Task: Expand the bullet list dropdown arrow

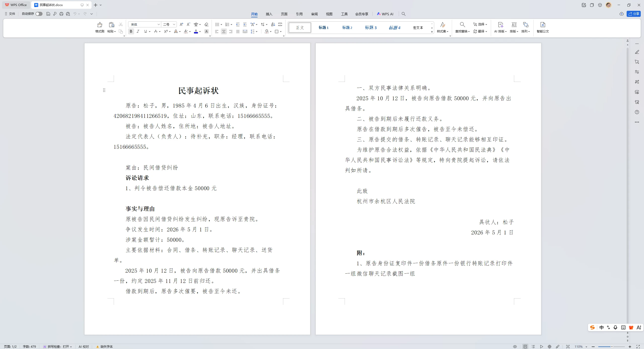Action: click(x=221, y=25)
